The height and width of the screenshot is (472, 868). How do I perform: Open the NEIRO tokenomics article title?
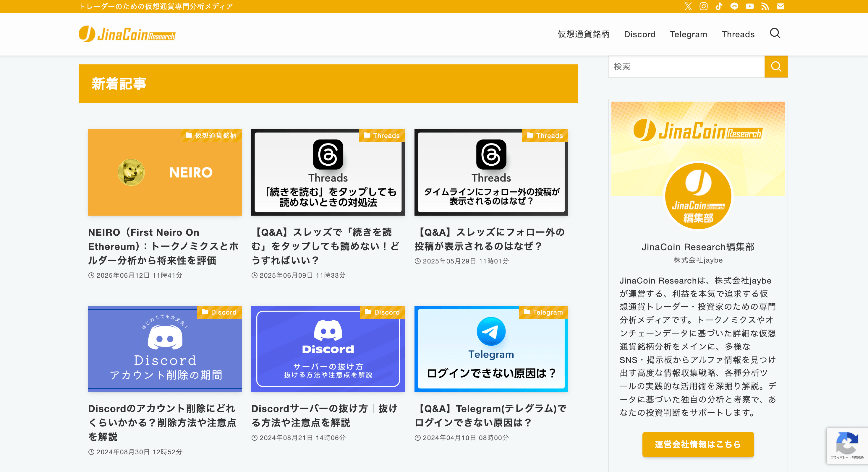tap(163, 246)
